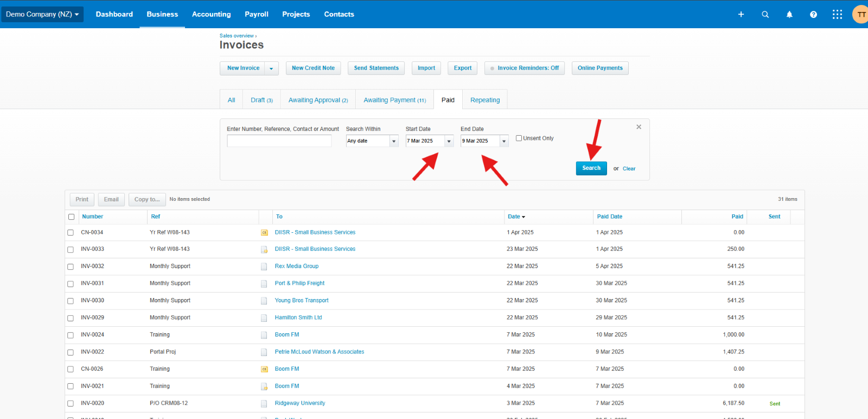
Task: Tick the checkbox for INV-0033
Action: pyautogui.click(x=71, y=250)
